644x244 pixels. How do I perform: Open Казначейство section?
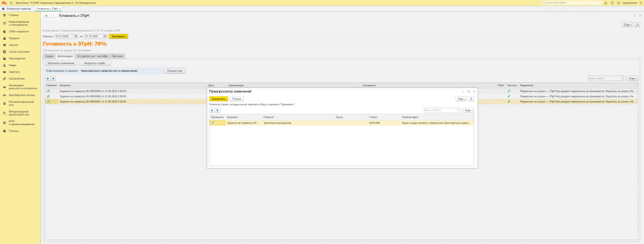[17, 79]
